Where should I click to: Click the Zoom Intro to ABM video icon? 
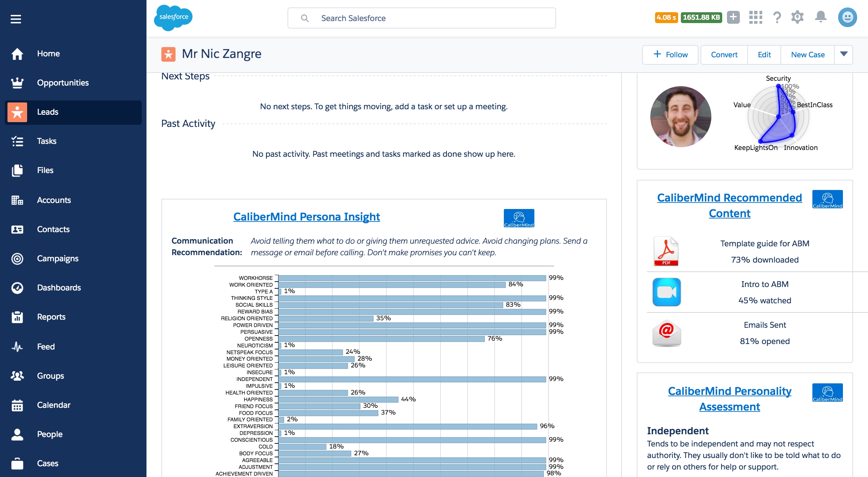pyautogui.click(x=666, y=292)
